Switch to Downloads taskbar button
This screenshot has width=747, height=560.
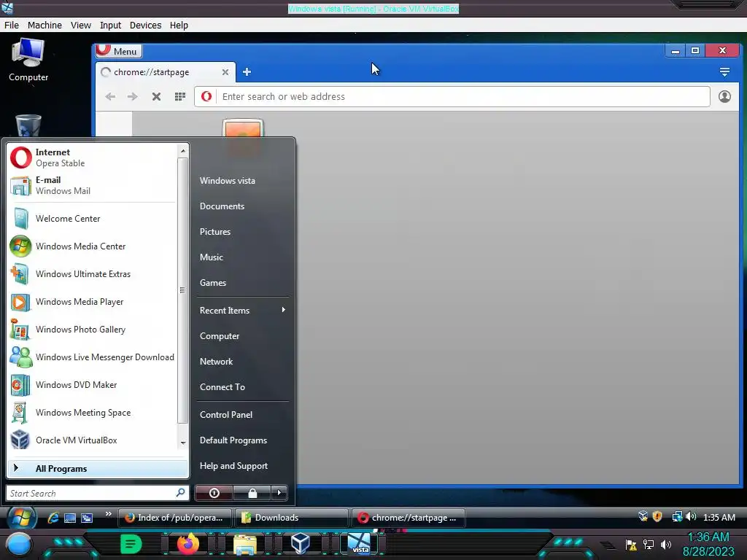tap(292, 518)
